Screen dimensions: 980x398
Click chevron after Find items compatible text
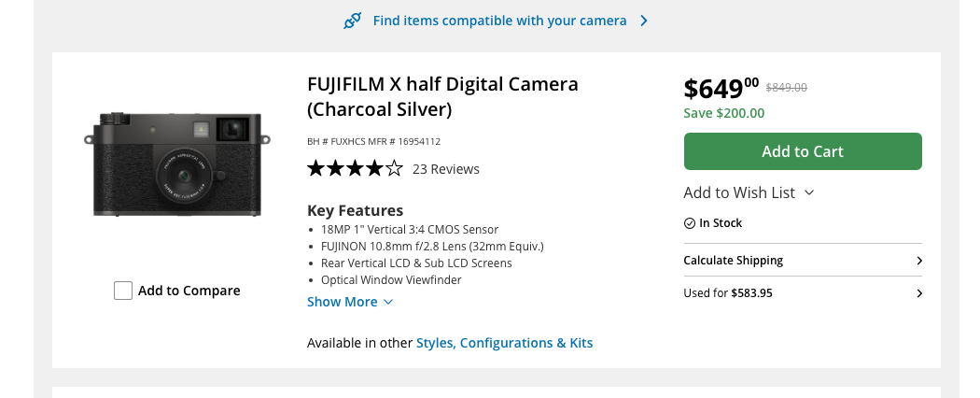[644, 21]
